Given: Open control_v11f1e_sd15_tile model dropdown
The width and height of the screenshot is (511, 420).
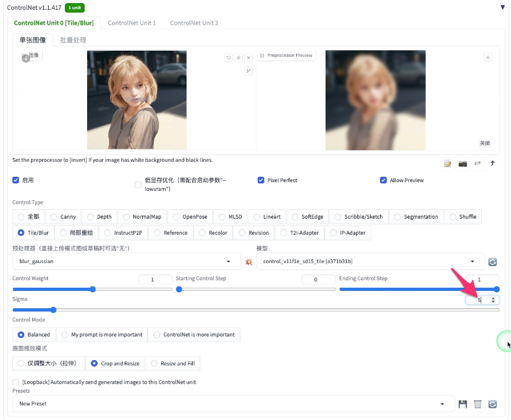Looking at the screenshot, I should click(x=370, y=261).
